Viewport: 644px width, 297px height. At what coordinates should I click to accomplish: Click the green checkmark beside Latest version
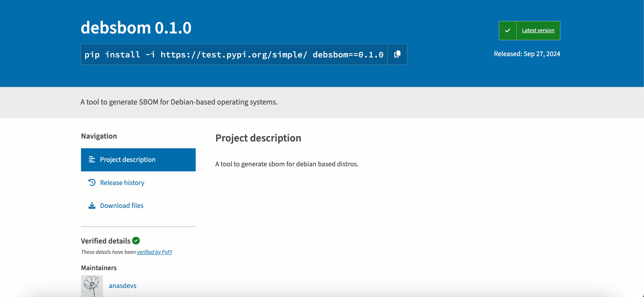(x=508, y=31)
